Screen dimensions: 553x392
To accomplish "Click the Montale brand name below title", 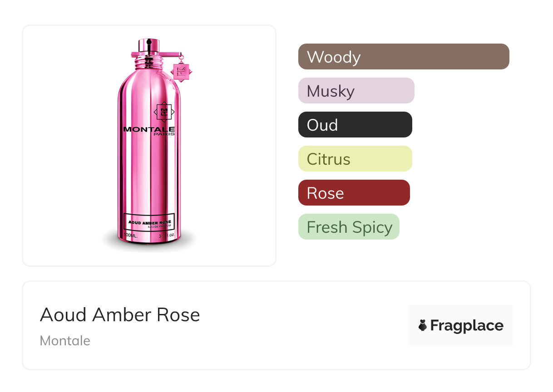I will coord(65,341).
